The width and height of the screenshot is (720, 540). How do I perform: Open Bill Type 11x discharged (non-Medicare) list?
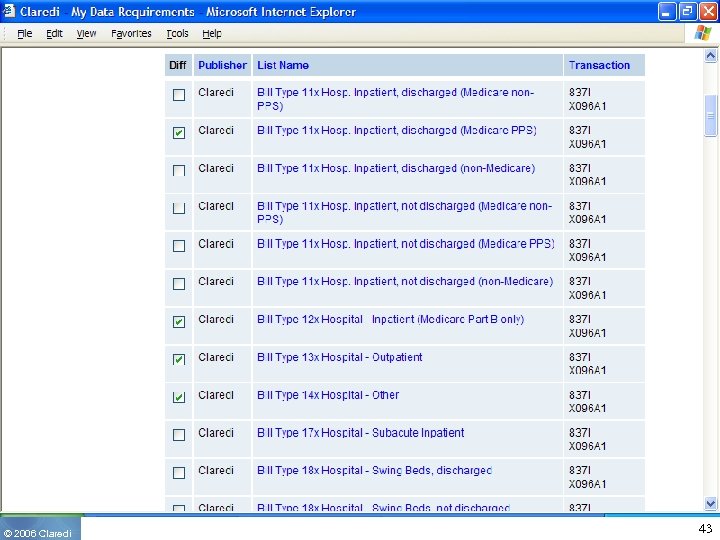click(x=396, y=169)
